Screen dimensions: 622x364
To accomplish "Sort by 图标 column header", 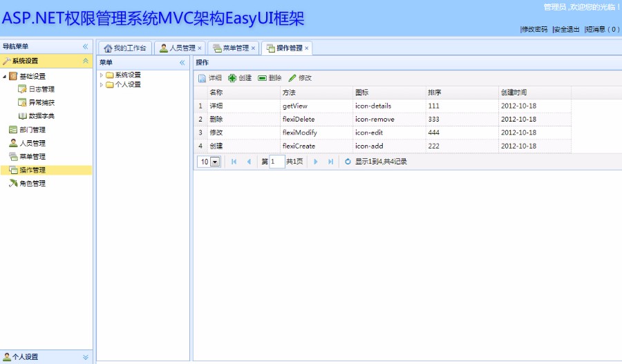I will click(390, 93).
